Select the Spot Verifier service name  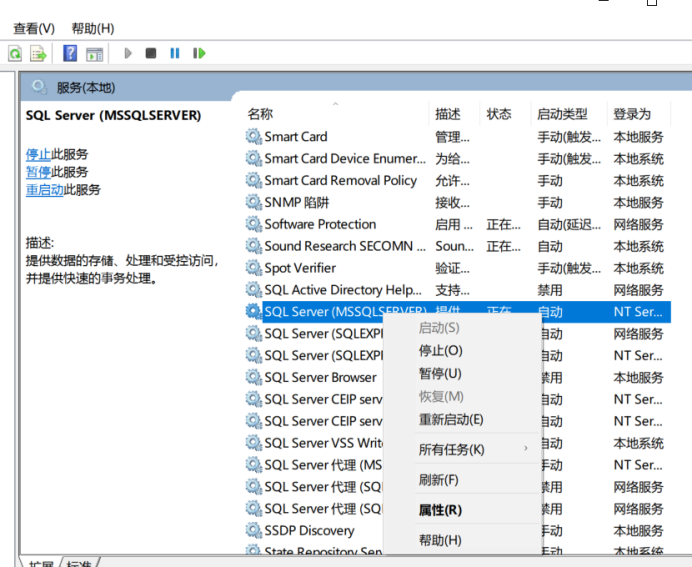[300, 268]
